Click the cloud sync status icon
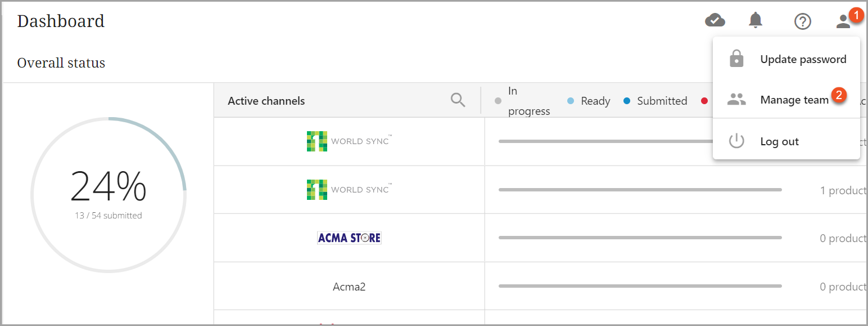Image resolution: width=868 pixels, height=326 pixels. 715,21
